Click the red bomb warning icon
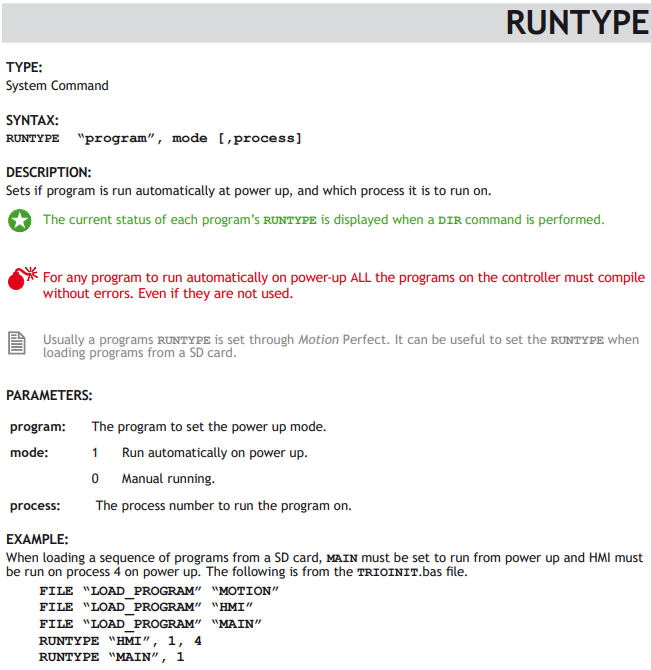 [22, 279]
